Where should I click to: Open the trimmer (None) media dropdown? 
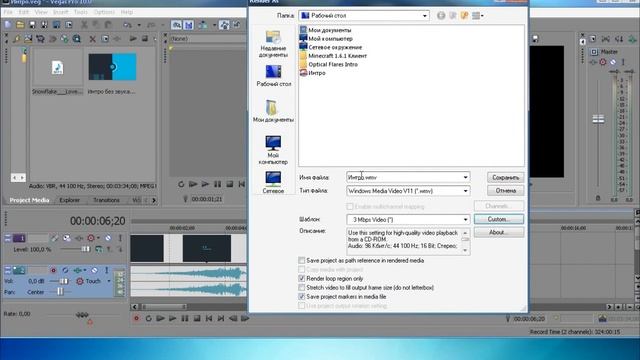point(207,39)
